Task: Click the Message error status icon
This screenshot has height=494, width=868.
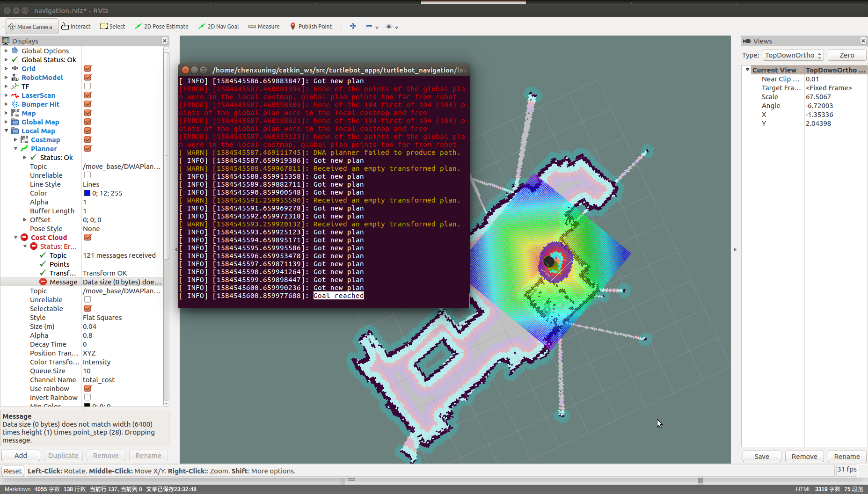Action: pos(43,282)
